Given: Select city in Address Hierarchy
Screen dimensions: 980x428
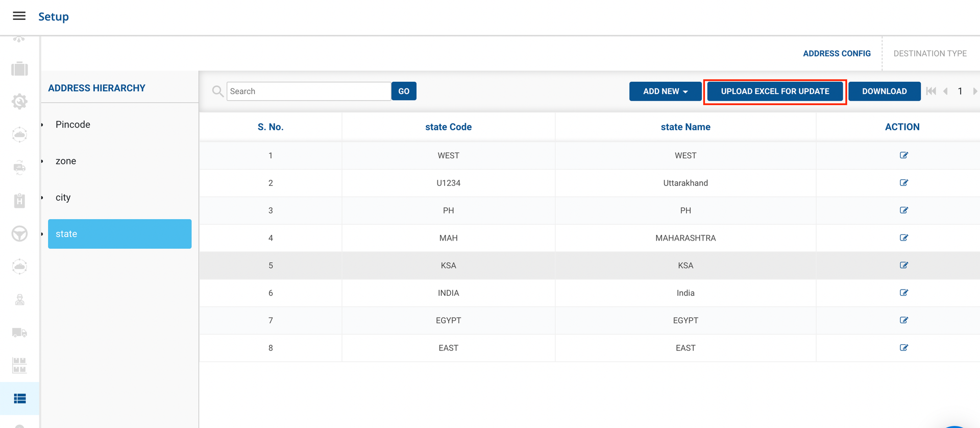Looking at the screenshot, I should 63,198.
